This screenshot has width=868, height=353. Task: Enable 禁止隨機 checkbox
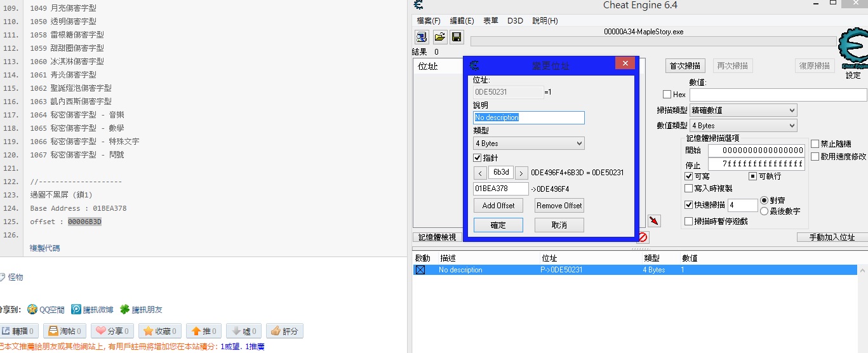[x=815, y=144]
